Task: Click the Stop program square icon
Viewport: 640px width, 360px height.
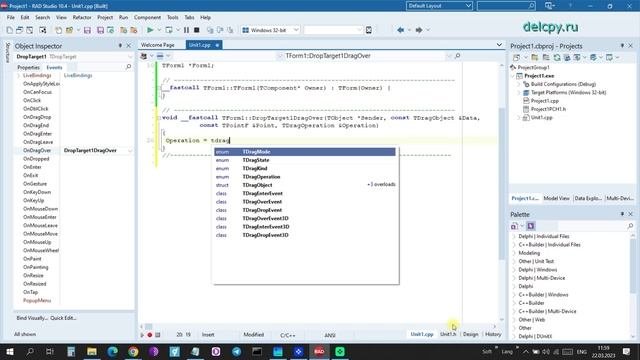Action: (197, 30)
